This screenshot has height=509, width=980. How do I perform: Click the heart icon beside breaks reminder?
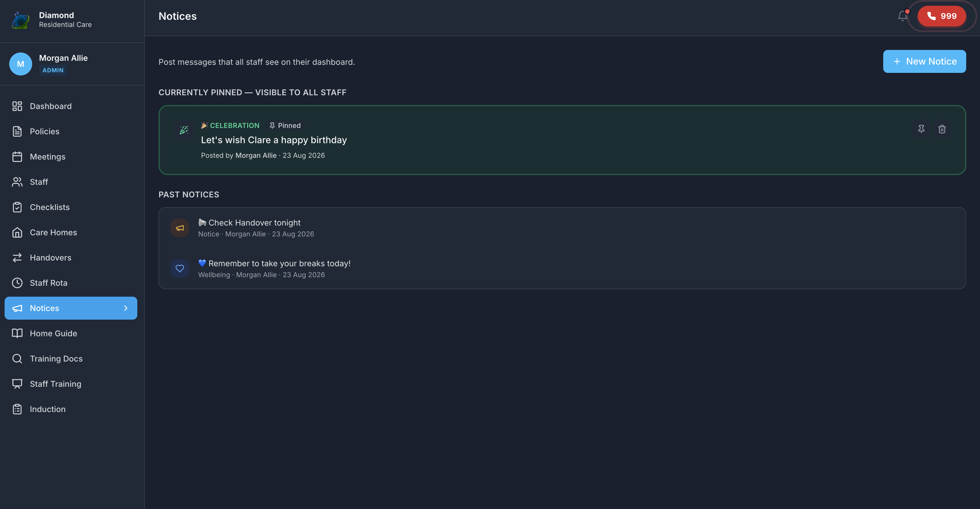coord(180,268)
